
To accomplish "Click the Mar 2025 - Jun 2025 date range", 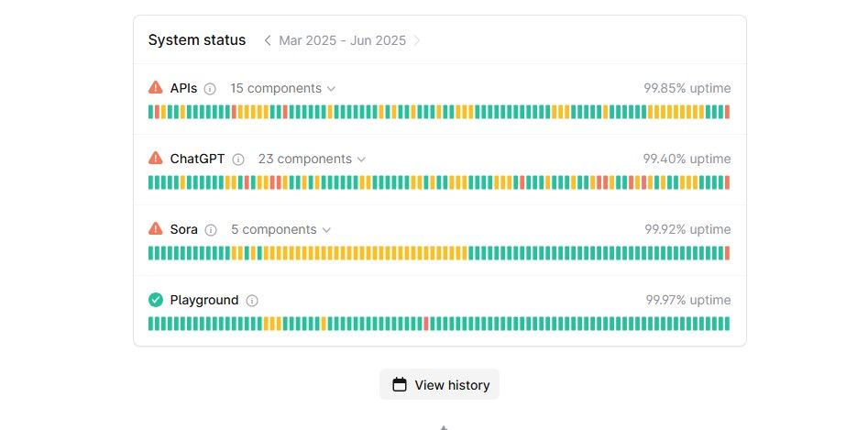I will [342, 40].
